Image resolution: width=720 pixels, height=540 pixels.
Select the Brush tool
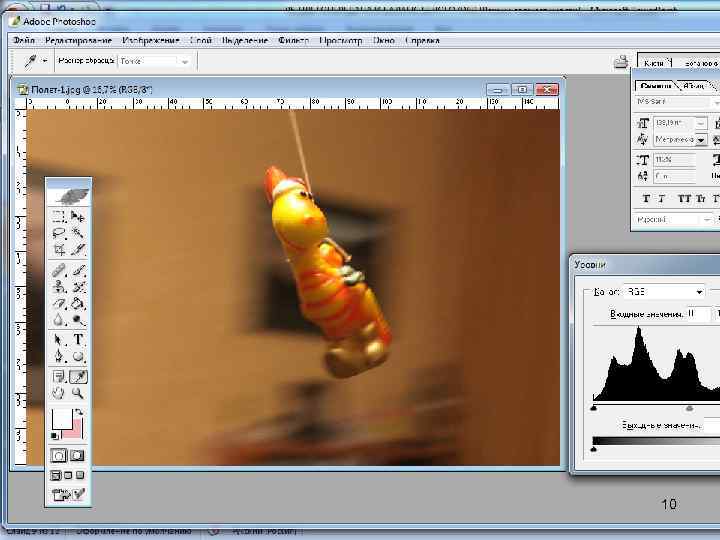point(78,270)
